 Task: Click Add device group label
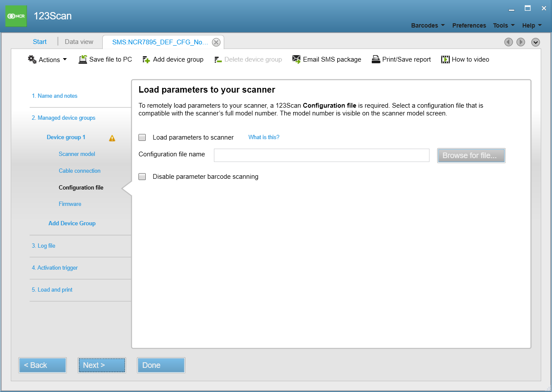click(x=178, y=59)
